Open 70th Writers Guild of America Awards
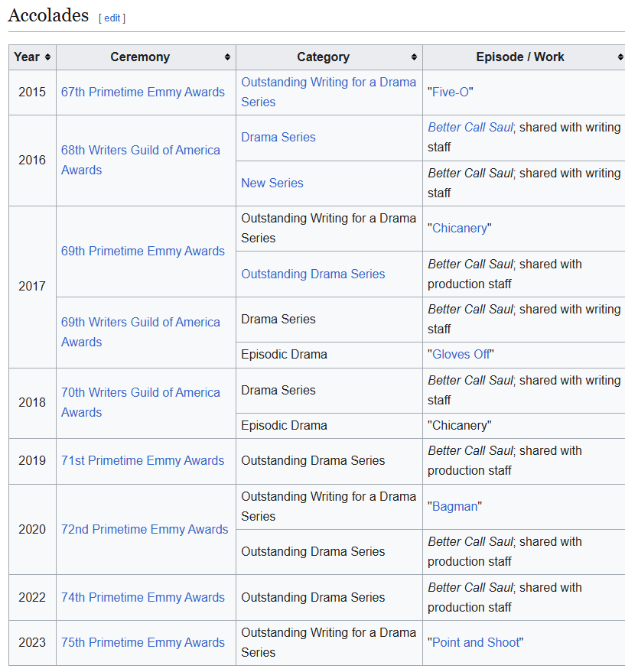This screenshot has width=625, height=672. [x=141, y=402]
